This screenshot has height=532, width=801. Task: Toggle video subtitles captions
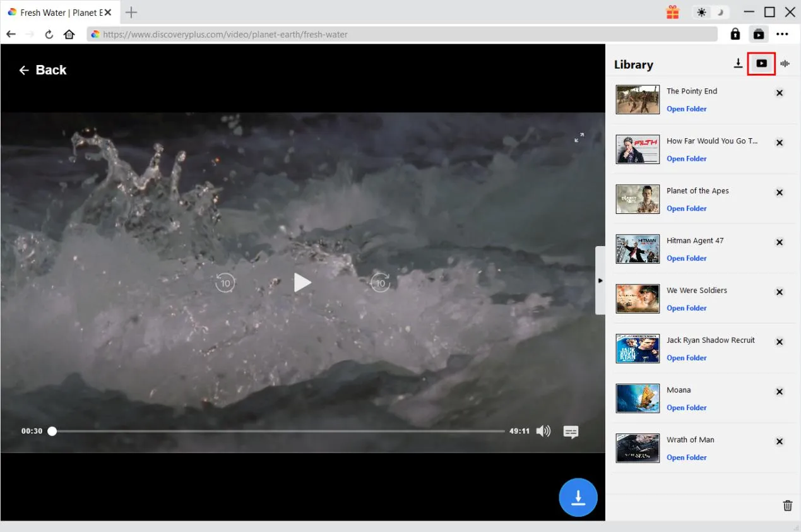point(571,432)
